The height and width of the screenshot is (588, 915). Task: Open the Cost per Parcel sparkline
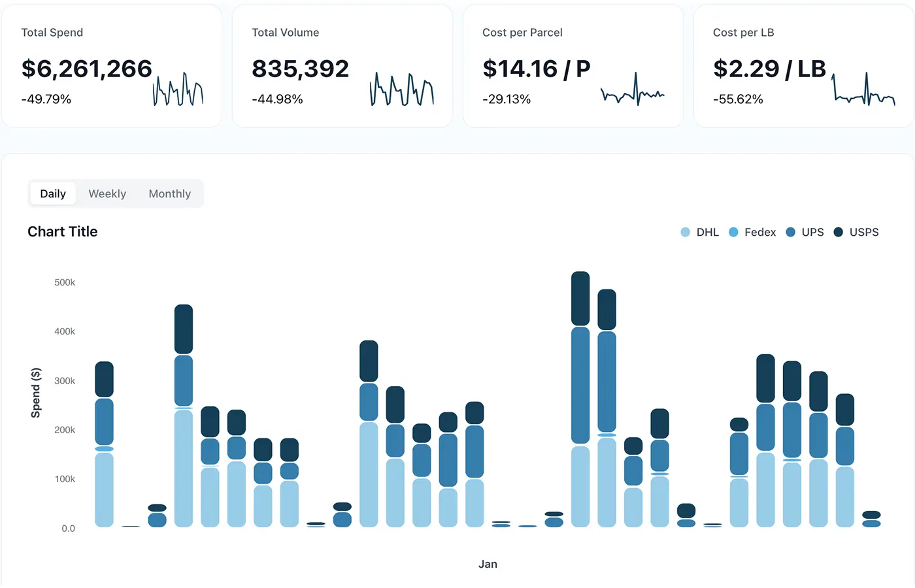[x=633, y=89]
